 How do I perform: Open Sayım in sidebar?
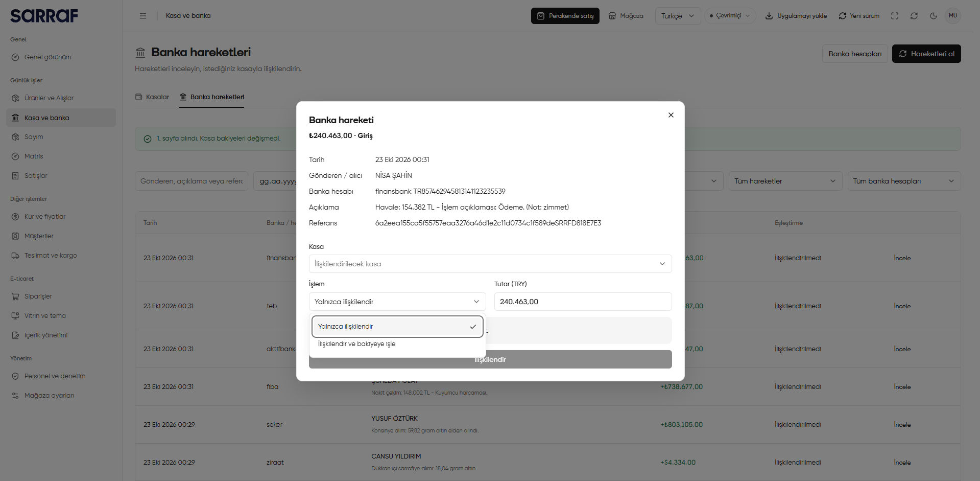point(61,137)
